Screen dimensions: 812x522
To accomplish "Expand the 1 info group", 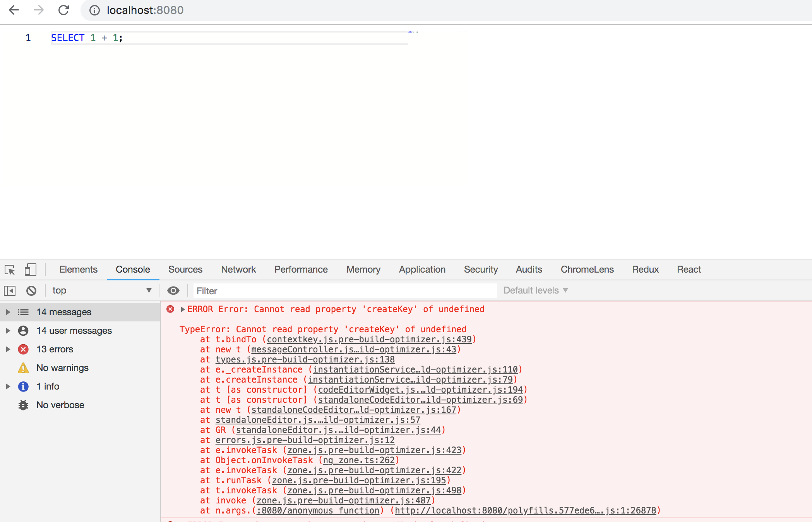I will pyautogui.click(x=8, y=386).
